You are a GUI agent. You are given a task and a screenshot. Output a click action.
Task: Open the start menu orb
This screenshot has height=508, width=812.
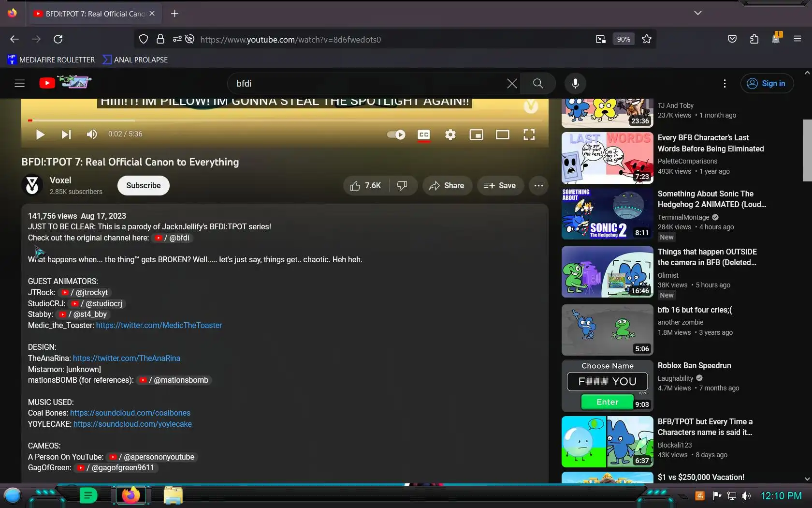(12, 495)
